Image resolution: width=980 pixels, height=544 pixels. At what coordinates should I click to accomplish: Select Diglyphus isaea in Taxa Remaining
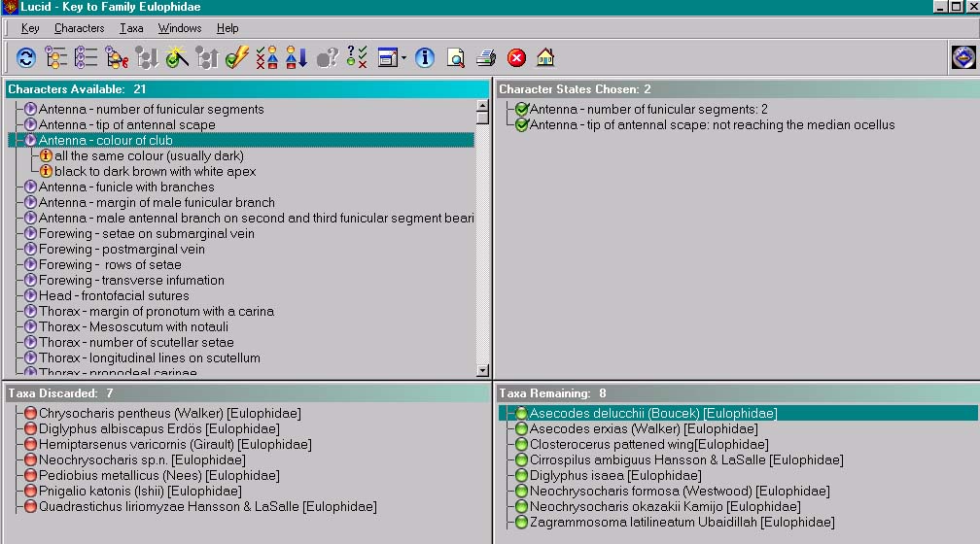pos(614,476)
